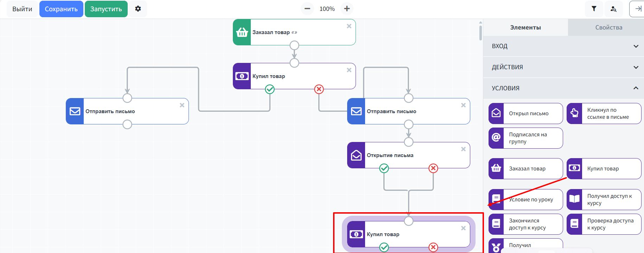Select the Открыл письмо element
Screen dimensions: 644x253
coord(525,113)
